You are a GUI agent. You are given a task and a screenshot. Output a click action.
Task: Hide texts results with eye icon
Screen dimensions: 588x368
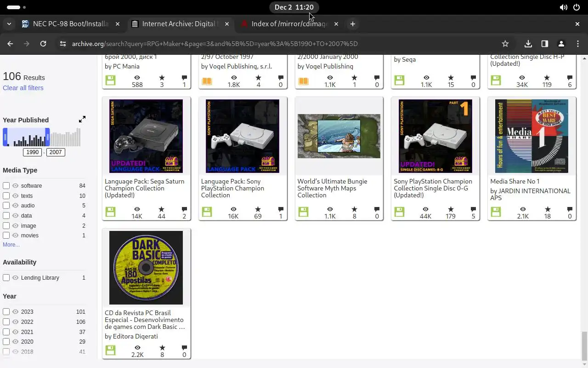coord(16,196)
